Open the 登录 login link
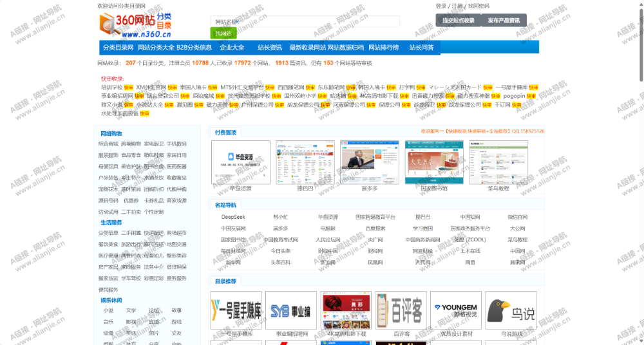Viewport: 644px width, 345px height. pos(441,6)
